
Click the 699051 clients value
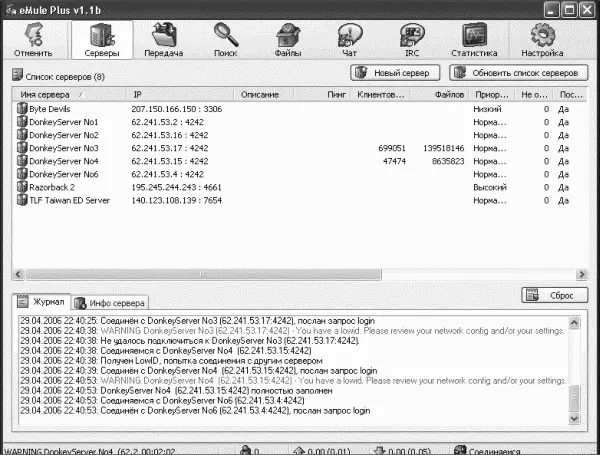coord(392,148)
